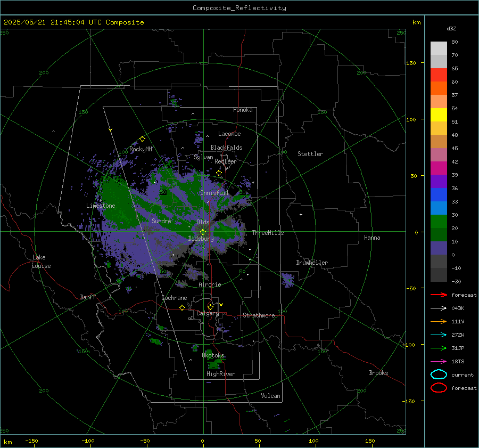The width and height of the screenshot is (479, 448).
Task: Select the yellow swatch between 54 and 51
Action: (x=439, y=115)
